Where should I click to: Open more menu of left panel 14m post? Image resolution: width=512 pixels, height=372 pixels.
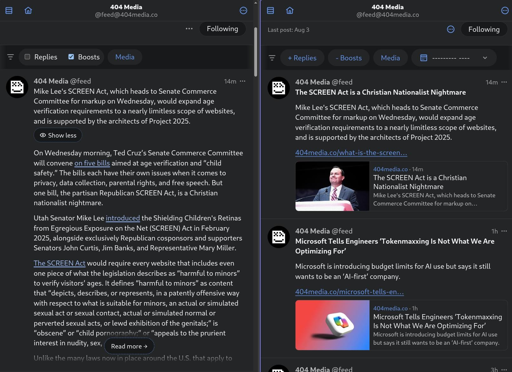[243, 81]
